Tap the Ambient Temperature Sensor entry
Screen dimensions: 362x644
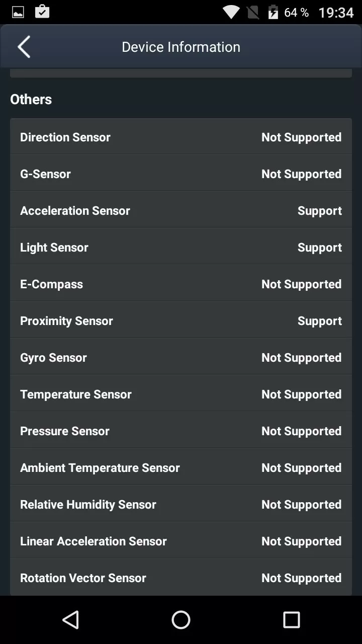point(181,468)
